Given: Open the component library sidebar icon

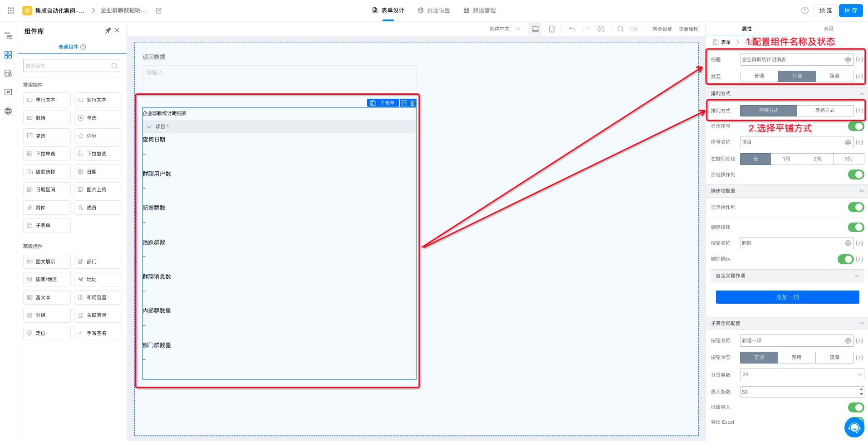Looking at the screenshot, I should pyautogui.click(x=8, y=55).
